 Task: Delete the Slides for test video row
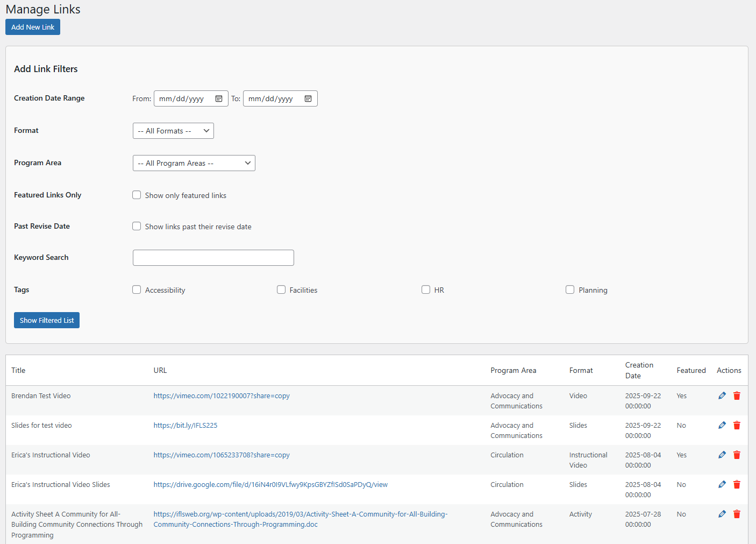pyautogui.click(x=737, y=425)
